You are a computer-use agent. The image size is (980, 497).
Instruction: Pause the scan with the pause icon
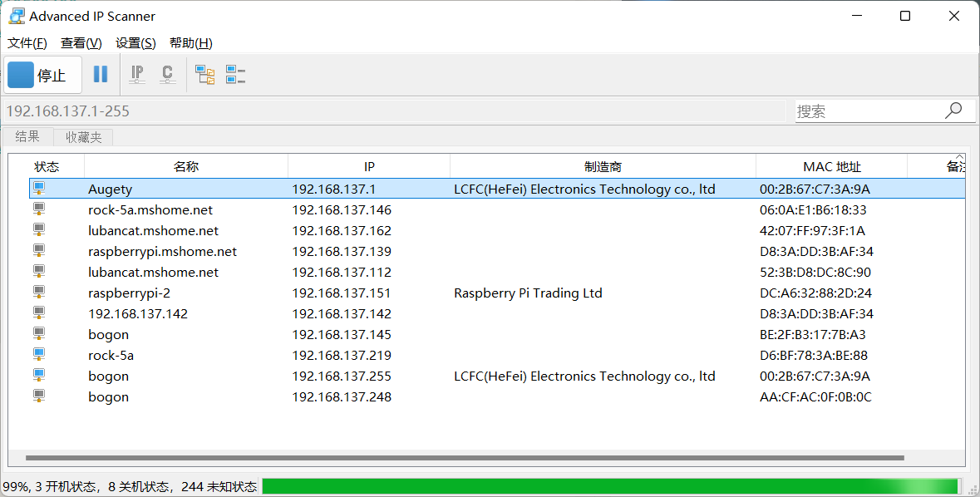pos(100,75)
